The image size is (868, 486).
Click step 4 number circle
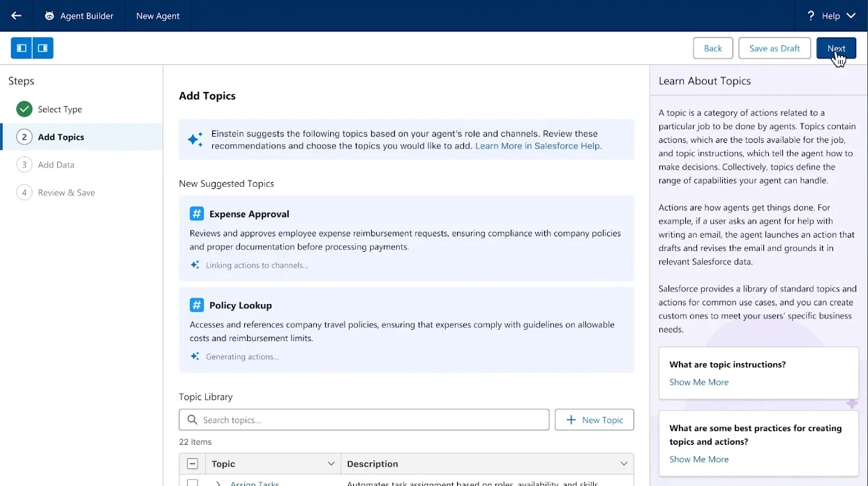tap(24, 192)
